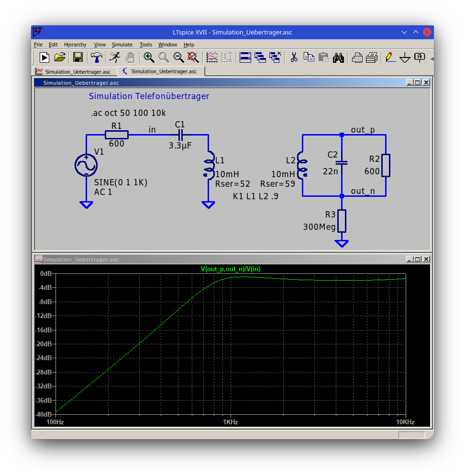This screenshot has width=465, height=476.
Task: Select inductor L2 symbol
Action: [x=302, y=165]
